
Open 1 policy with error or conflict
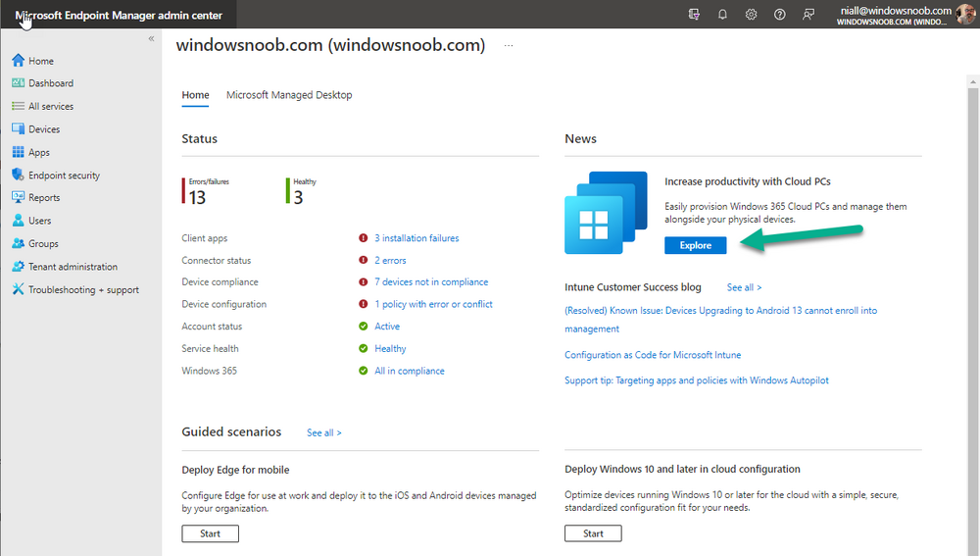pos(434,304)
